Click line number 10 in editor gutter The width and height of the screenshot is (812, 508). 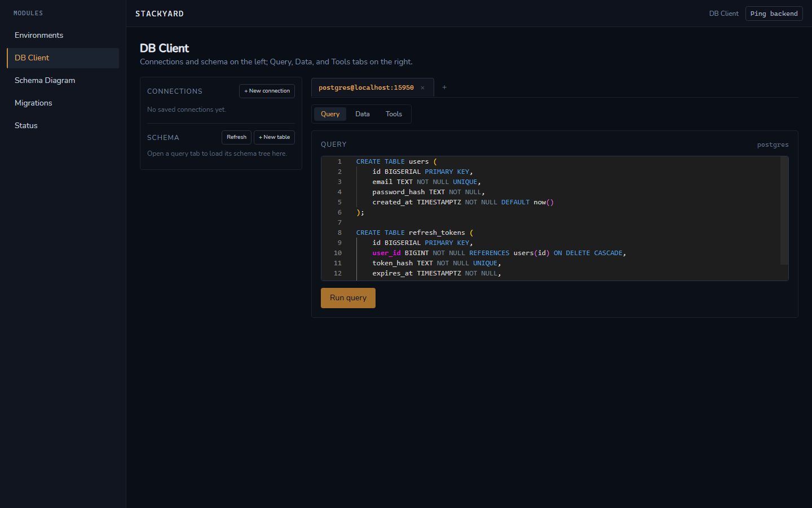(338, 253)
